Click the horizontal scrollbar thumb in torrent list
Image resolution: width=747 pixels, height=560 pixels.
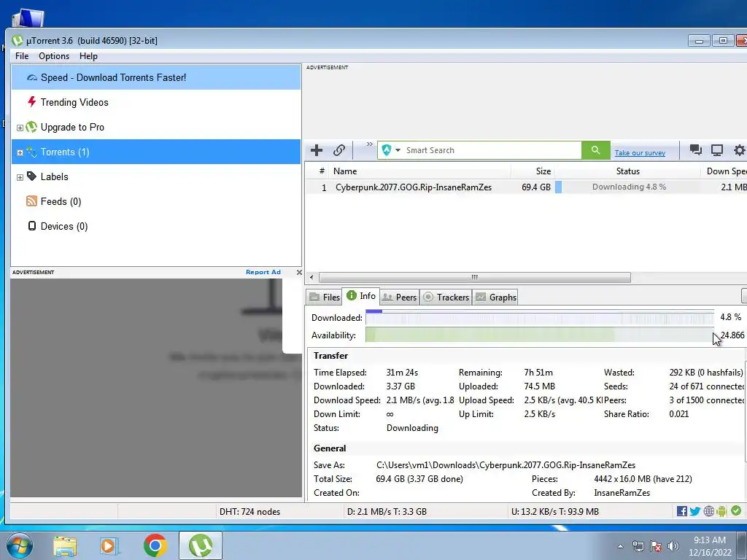(474, 277)
